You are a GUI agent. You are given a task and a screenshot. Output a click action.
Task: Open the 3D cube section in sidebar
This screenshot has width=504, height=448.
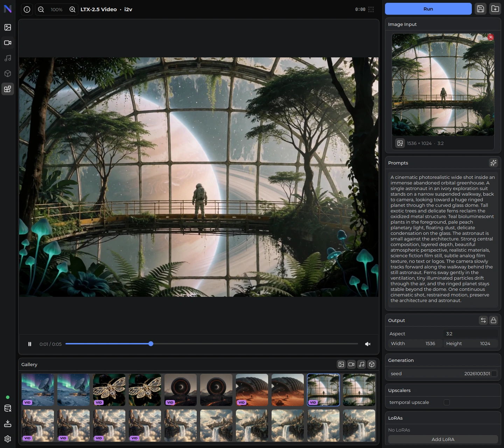tap(8, 73)
